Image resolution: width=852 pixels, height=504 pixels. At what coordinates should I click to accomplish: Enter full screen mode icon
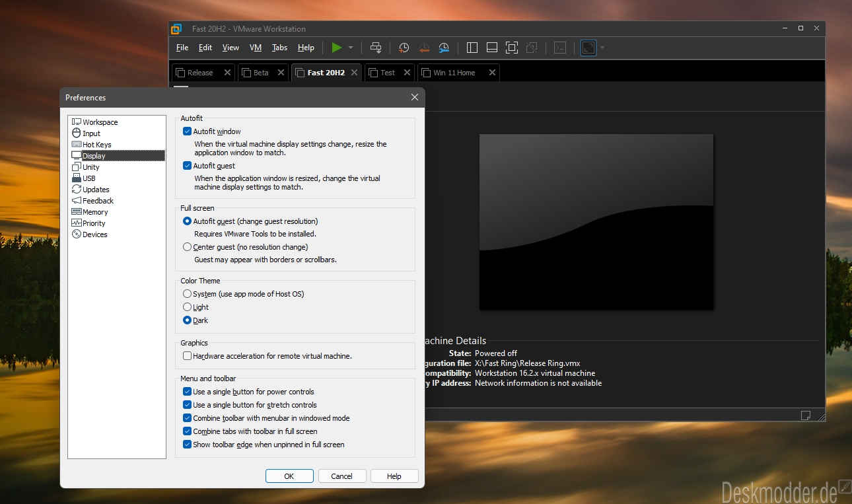tap(512, 48)
